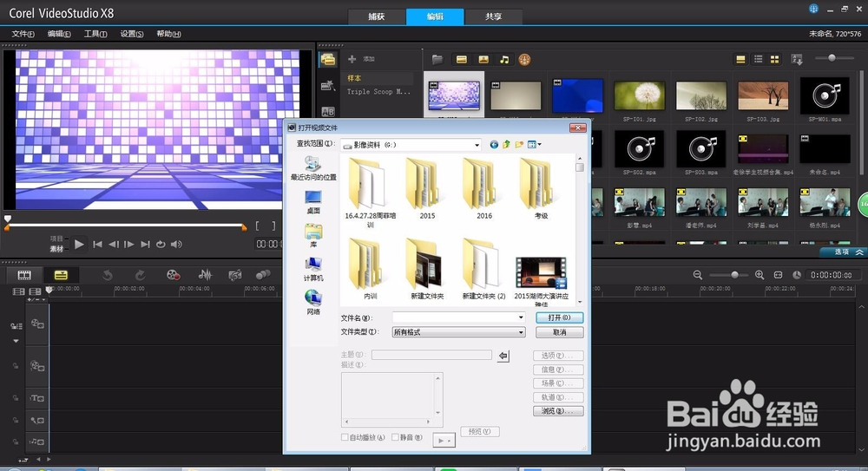Expand the 选项 options panel
Image resolution: width=868 pixels, height=471 pixels.
[843, 252]
